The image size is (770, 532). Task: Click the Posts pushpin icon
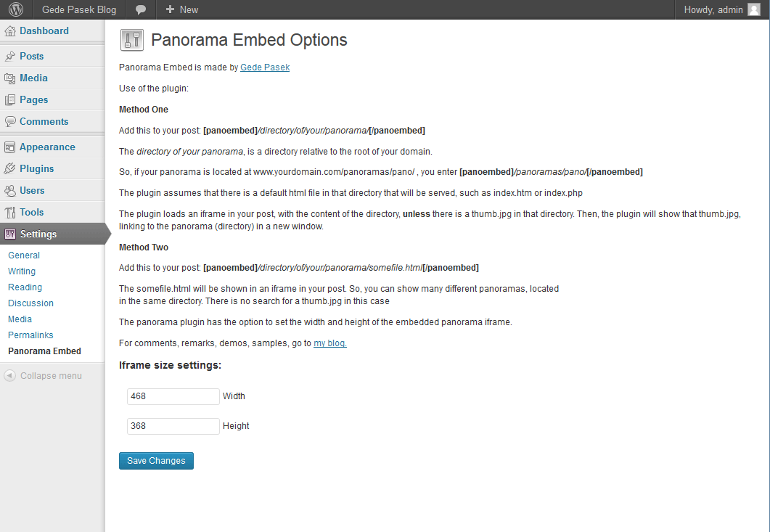(x=10, y=57)
